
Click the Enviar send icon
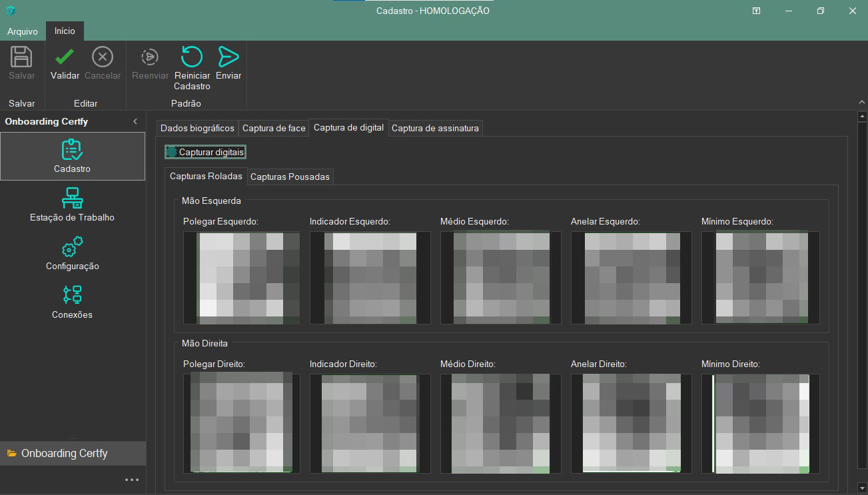pos(228,57)
